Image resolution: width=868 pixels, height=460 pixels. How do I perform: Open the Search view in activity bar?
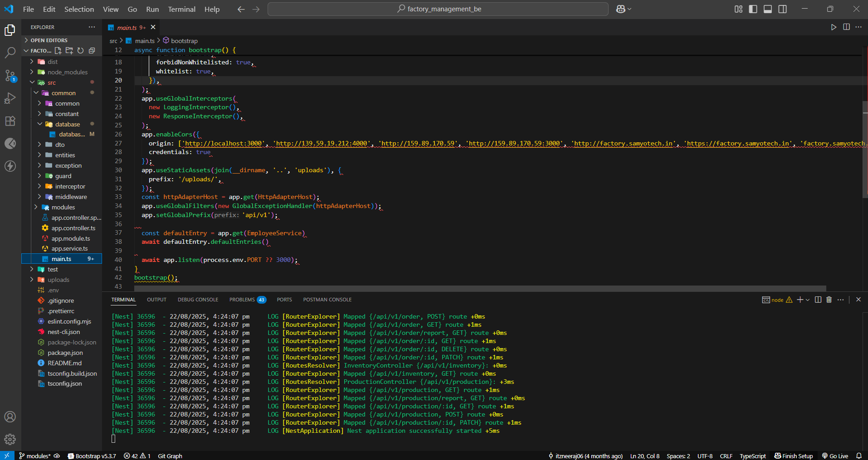click(10, 53)
